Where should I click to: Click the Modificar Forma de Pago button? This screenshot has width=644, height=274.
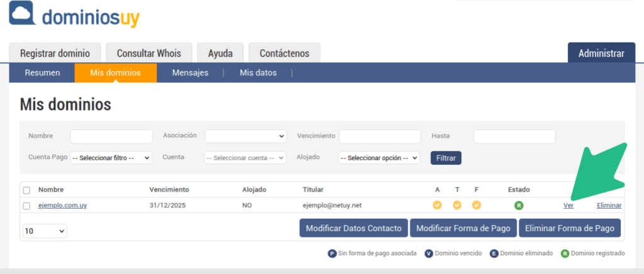pos(464,228)
